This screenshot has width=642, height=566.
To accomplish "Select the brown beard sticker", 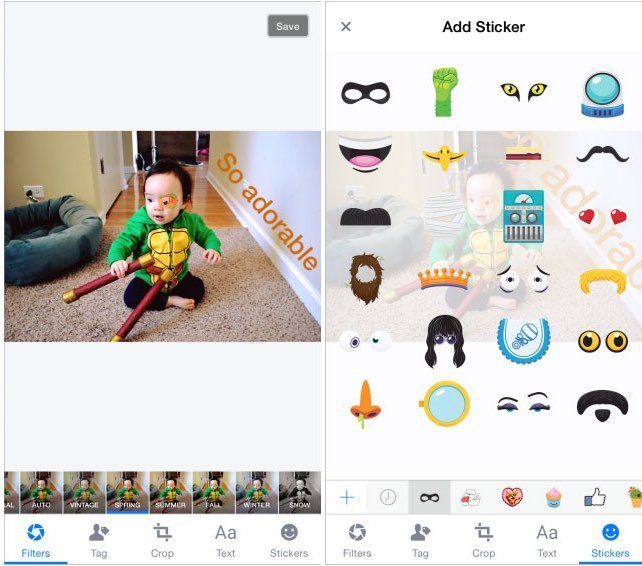I will click(366, 278).
